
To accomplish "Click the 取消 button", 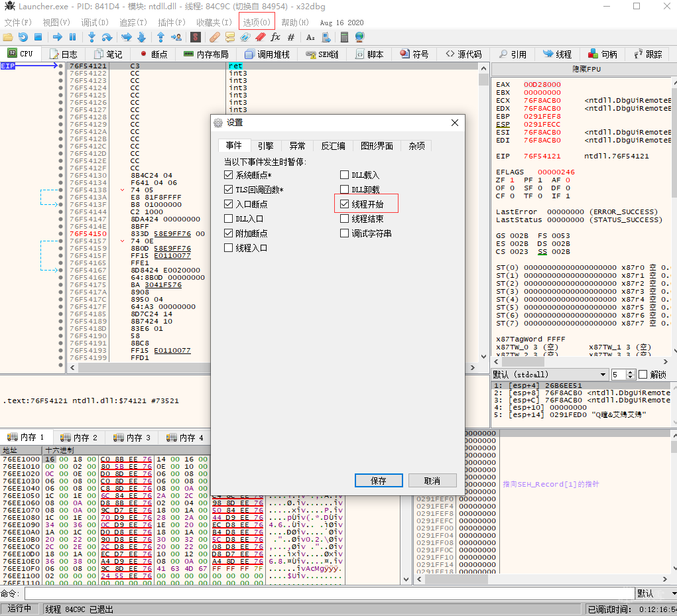I will (432, 481).
